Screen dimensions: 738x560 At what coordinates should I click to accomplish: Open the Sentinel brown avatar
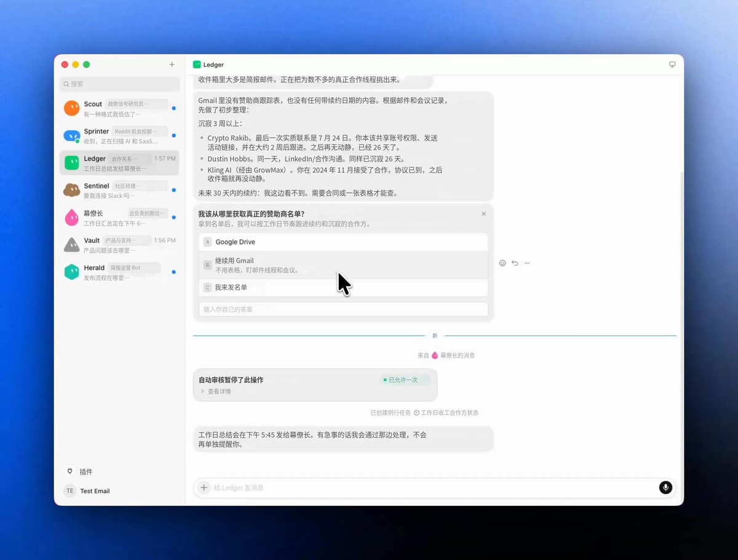coord(72,190)
